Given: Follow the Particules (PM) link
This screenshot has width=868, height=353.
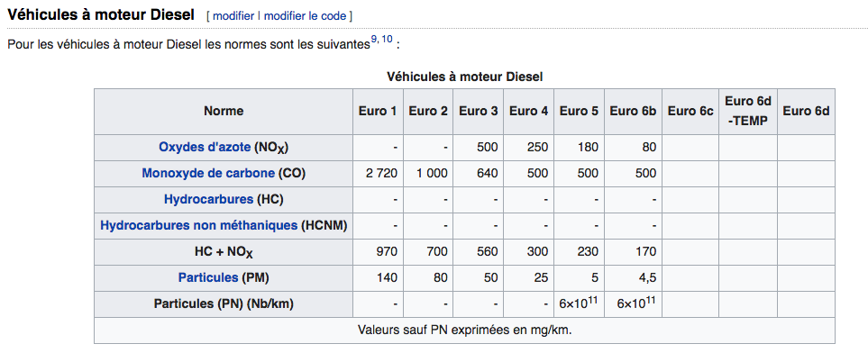Looking at the screenshot, I should click(x=208, y=277).
